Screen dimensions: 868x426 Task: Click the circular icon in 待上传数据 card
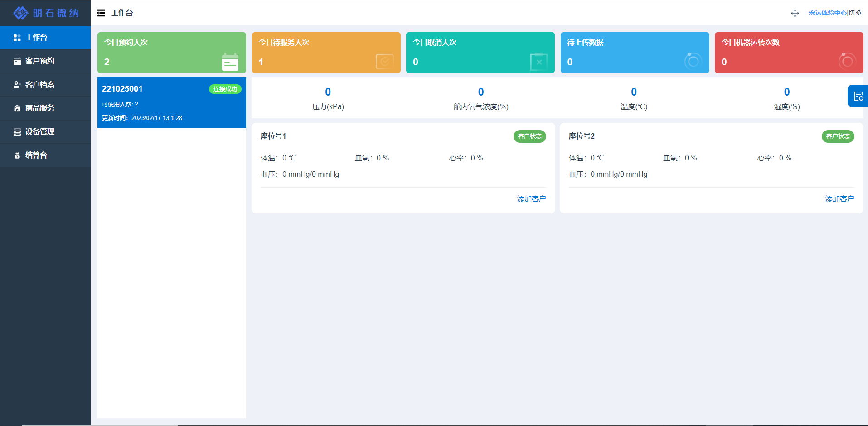693,61
